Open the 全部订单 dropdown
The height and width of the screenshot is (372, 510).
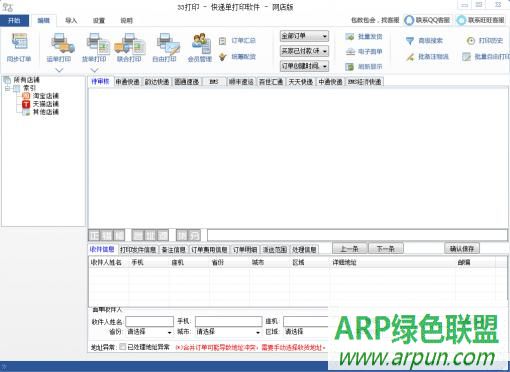304,36
